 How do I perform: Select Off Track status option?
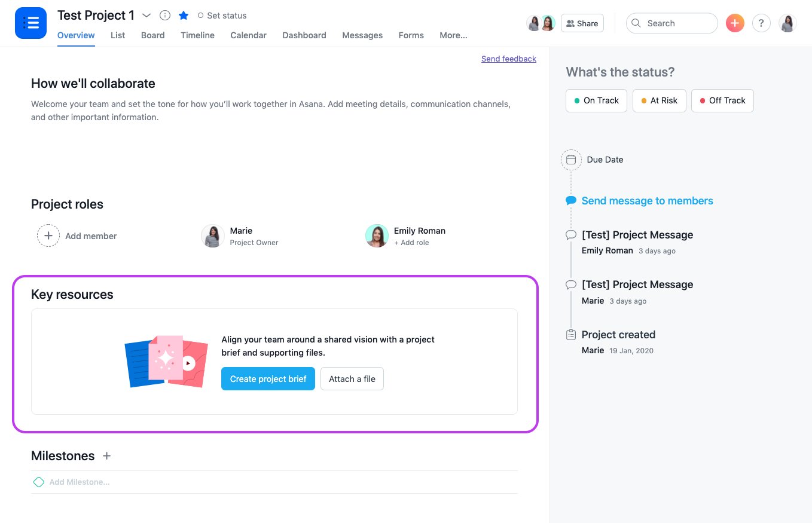pyautogui.click(x=722, y=100)
